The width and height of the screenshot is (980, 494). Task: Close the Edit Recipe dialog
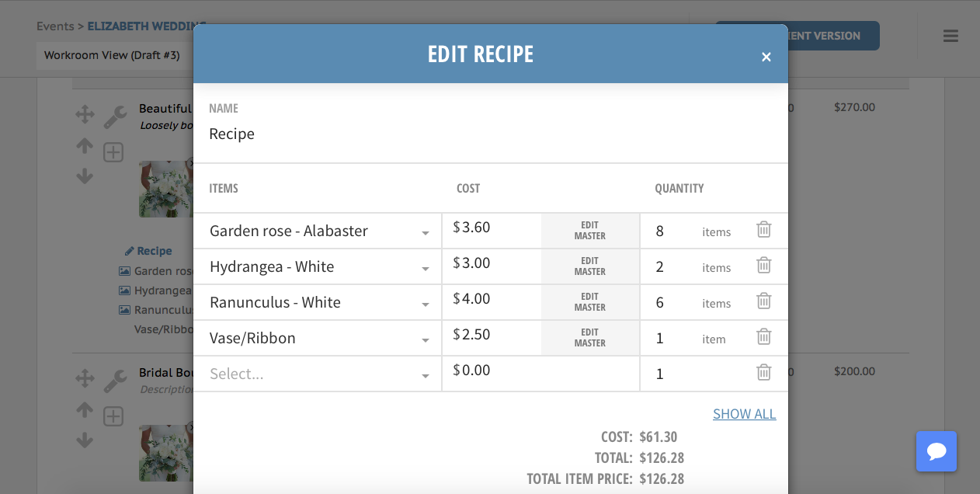click(x=766, y=57)
